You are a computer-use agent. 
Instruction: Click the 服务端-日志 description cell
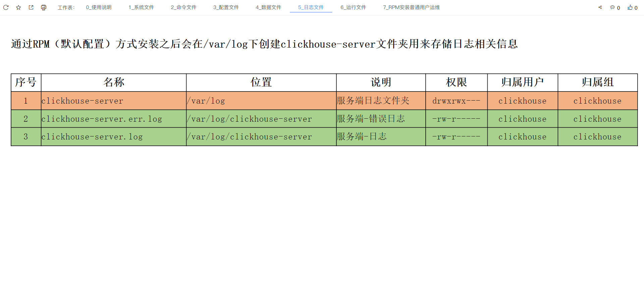tap(381, 136)
